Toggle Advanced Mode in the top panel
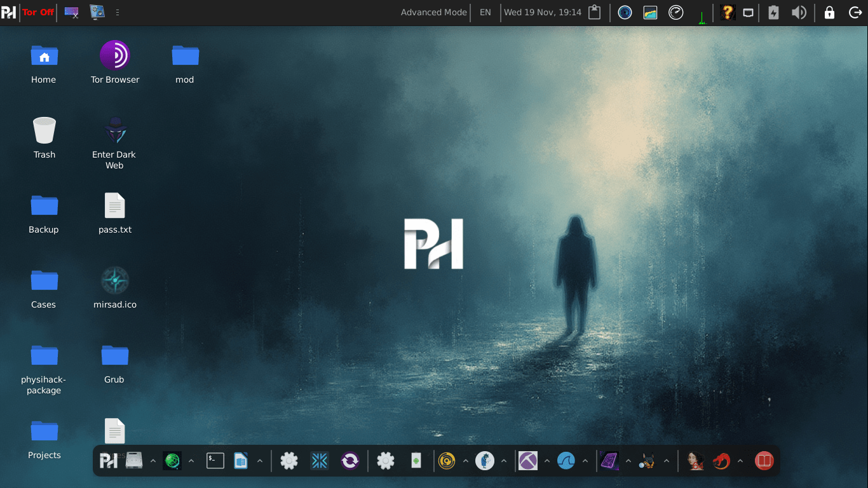Viewport: 868px width, 488px height. coord(433,12)
